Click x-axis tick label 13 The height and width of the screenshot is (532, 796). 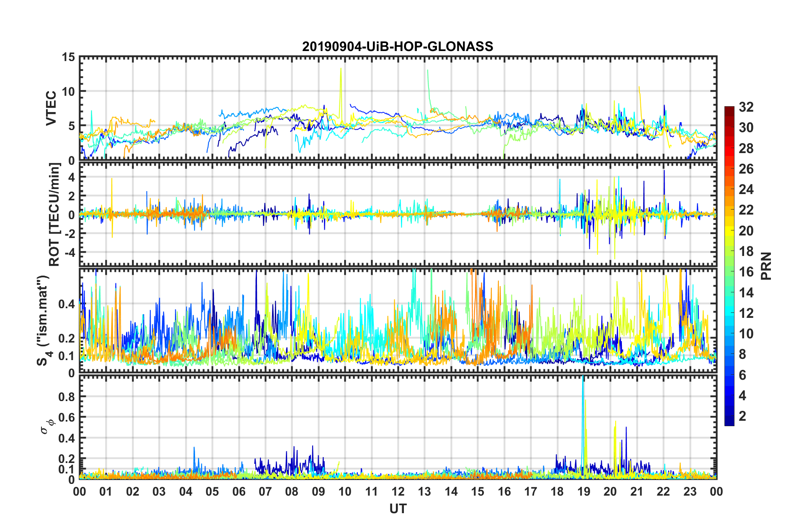click(424, 491)
